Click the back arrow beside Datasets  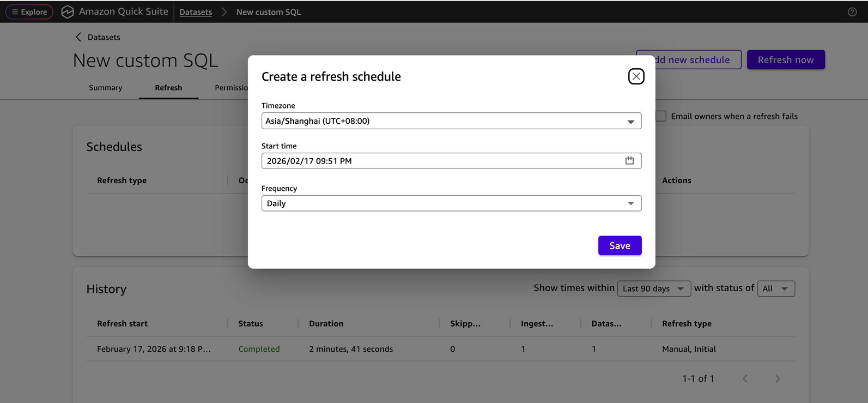coord(78,37)
